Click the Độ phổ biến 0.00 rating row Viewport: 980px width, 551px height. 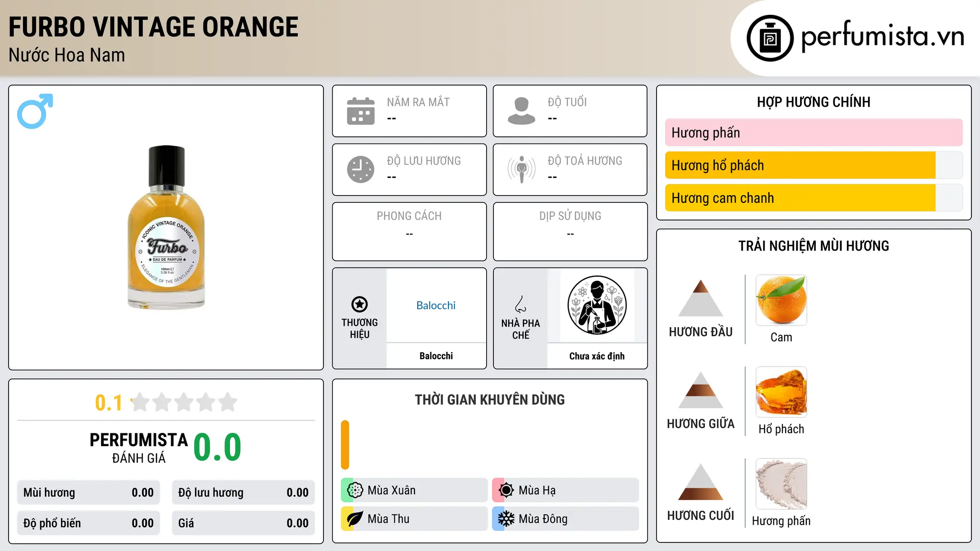tap(89, 523)
